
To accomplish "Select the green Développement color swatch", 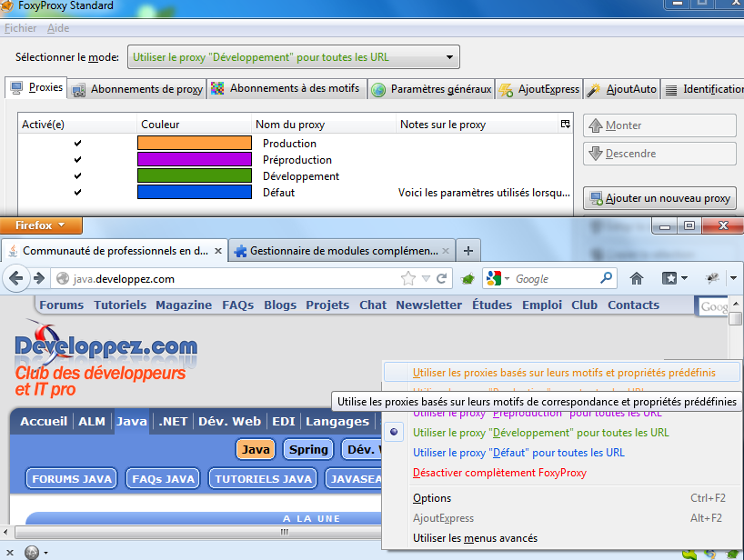I will [195, 175].
